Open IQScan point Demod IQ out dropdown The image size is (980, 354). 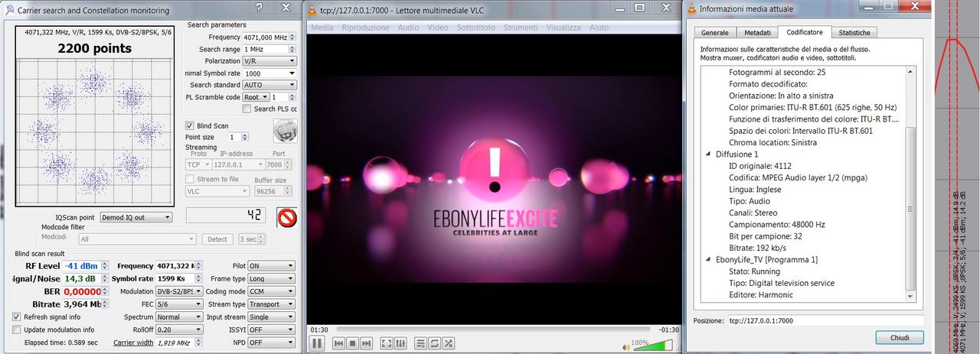coord(136,217)
